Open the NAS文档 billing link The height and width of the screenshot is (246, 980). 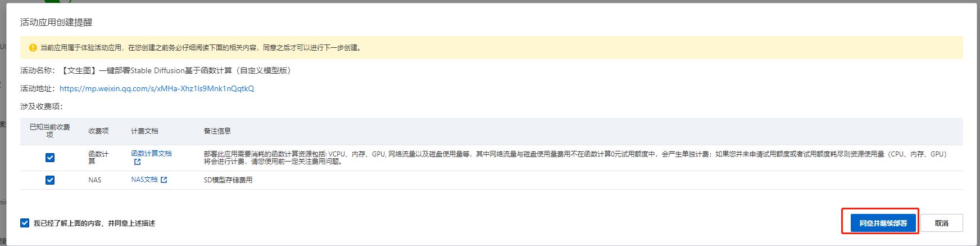pos(144,180)
